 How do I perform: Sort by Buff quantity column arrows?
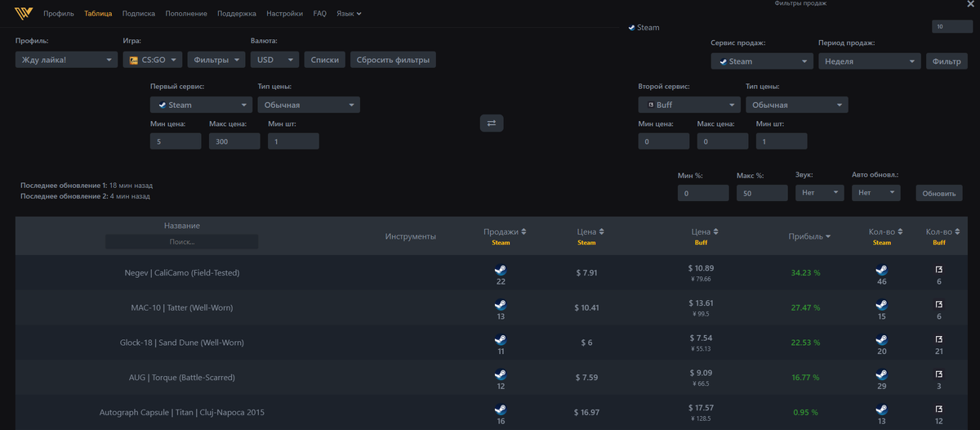[x=957, y=232]
